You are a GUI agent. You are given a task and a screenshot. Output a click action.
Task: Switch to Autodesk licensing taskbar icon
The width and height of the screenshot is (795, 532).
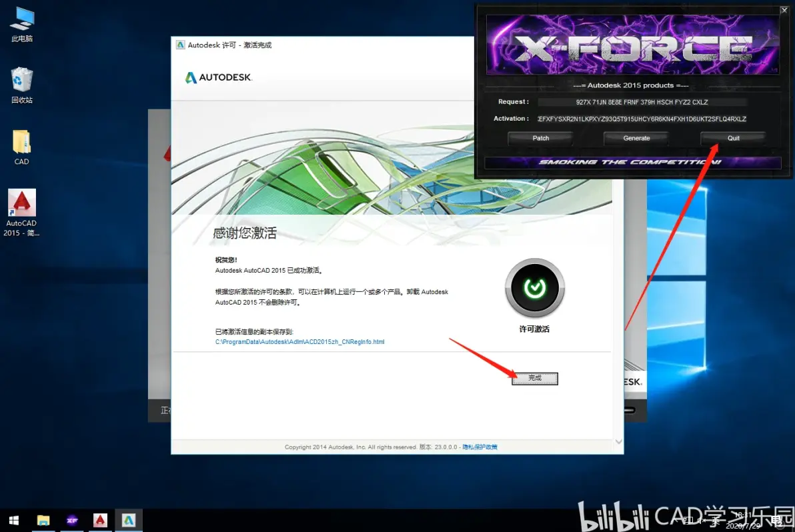(128, 521)
